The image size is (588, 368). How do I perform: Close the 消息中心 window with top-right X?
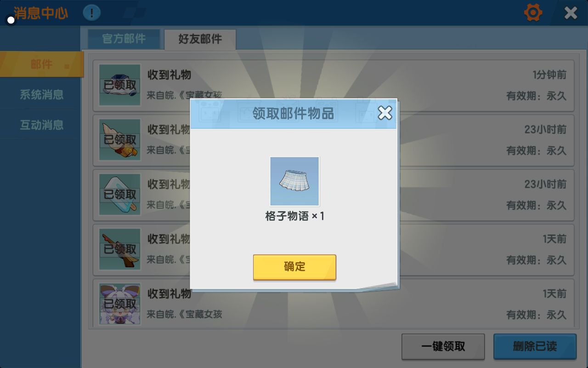coord(571,12)
